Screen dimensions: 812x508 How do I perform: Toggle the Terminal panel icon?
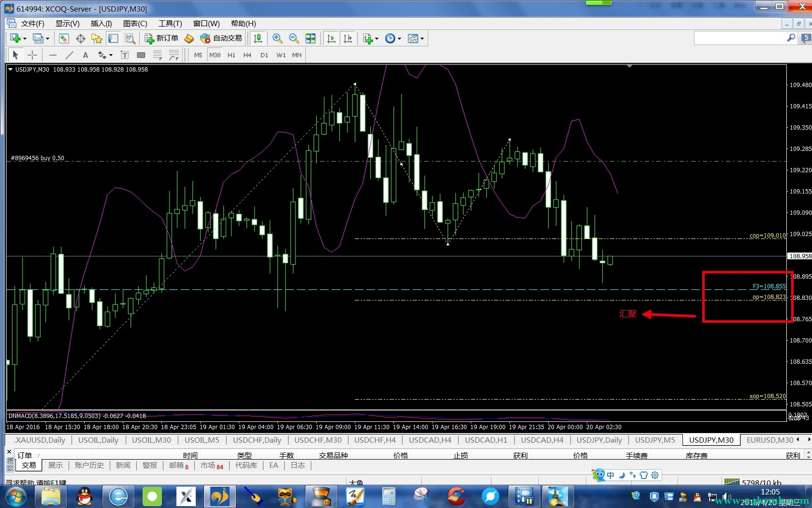(113, 38)
